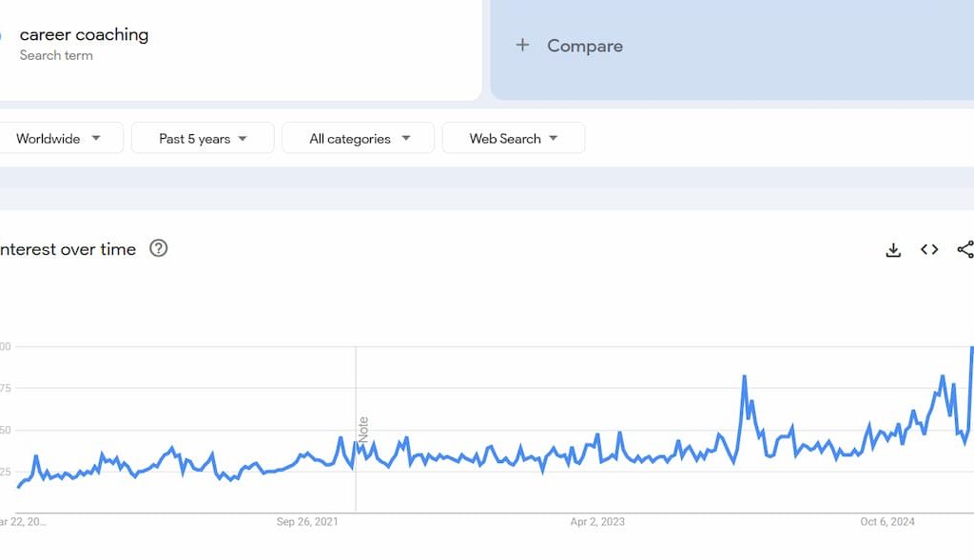Image resolution: width=974 pixels, height=560 pixels.
Task: Click the share icon
Action: (964, 250)
